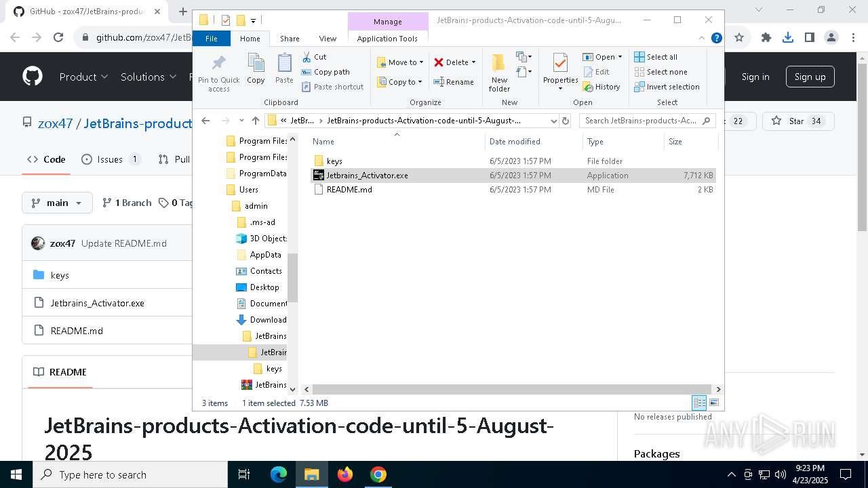
Task: Switch to details view button
Action: 699,403
